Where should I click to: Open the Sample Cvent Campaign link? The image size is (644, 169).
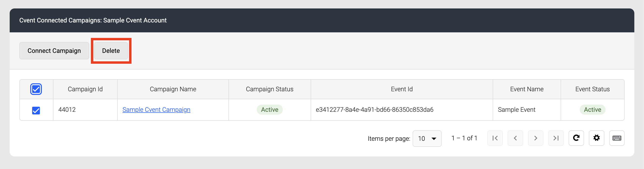tap(156, 110)
